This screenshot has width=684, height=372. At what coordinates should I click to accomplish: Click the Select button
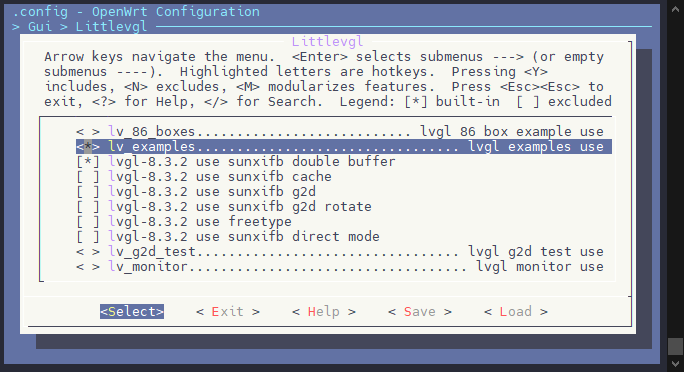[132, 311]
